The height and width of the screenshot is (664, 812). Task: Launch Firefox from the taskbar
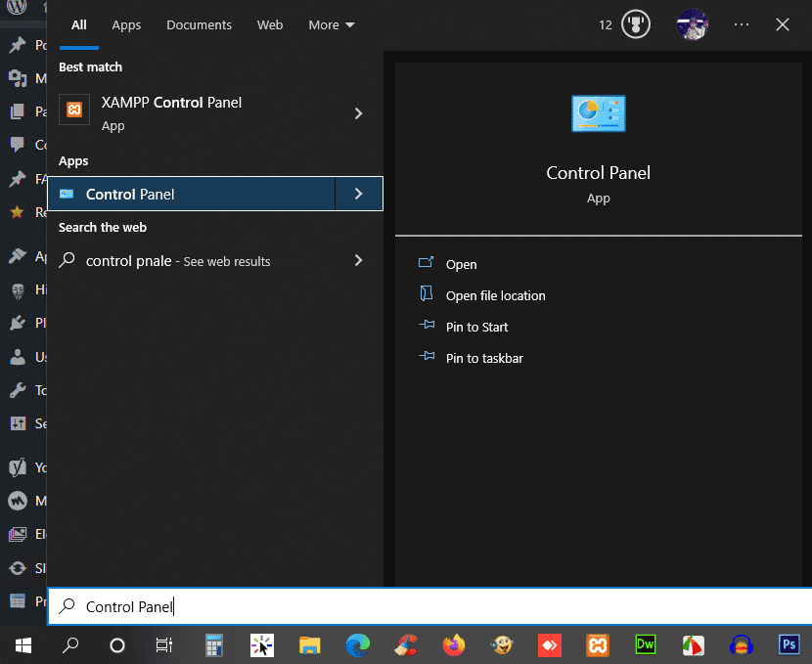(x=454, y=644)
